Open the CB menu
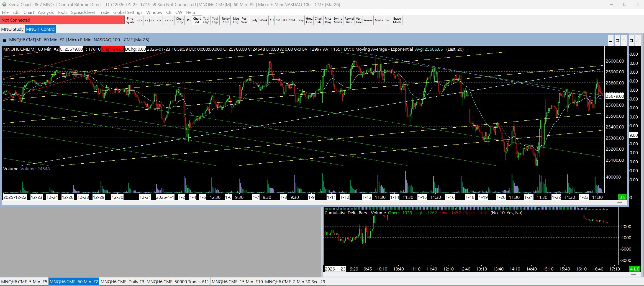644x286 pixels. coord(169,12)
